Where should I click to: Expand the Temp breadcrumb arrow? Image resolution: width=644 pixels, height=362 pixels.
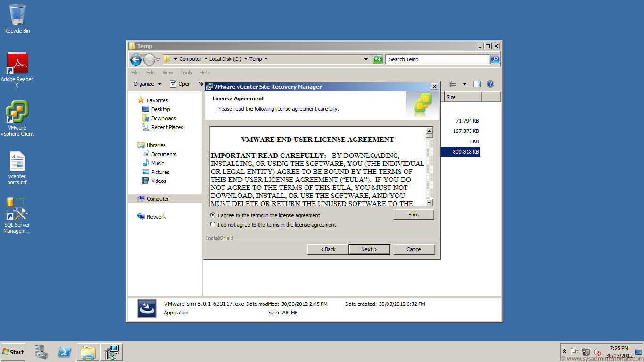pyautogui.click(x=266, y=59)
